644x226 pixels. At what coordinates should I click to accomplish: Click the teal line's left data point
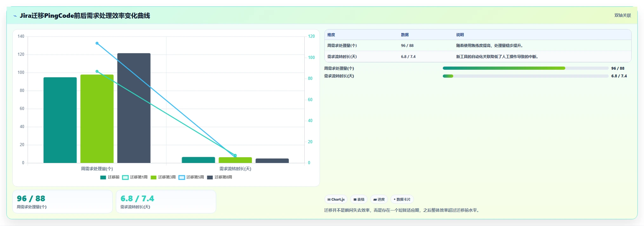(97, 71)
